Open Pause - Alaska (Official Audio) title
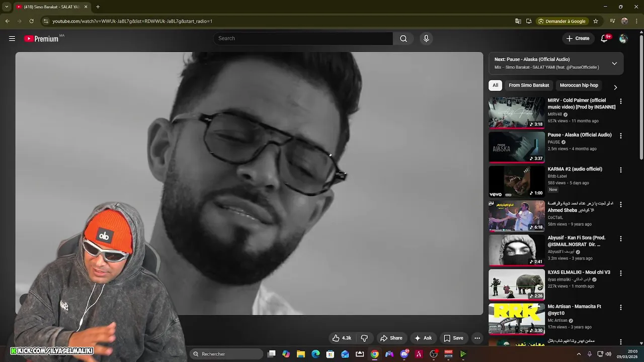This screenshot has width=644, height=362. coord(580,135)
